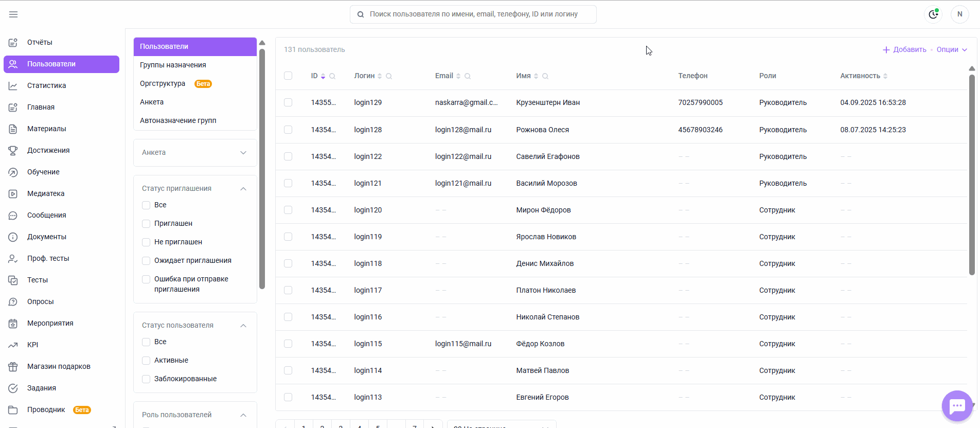The width and height of the screenshot is (980, 428).
Task: Check Активные user status filter
Action: (x=146, y=360)
